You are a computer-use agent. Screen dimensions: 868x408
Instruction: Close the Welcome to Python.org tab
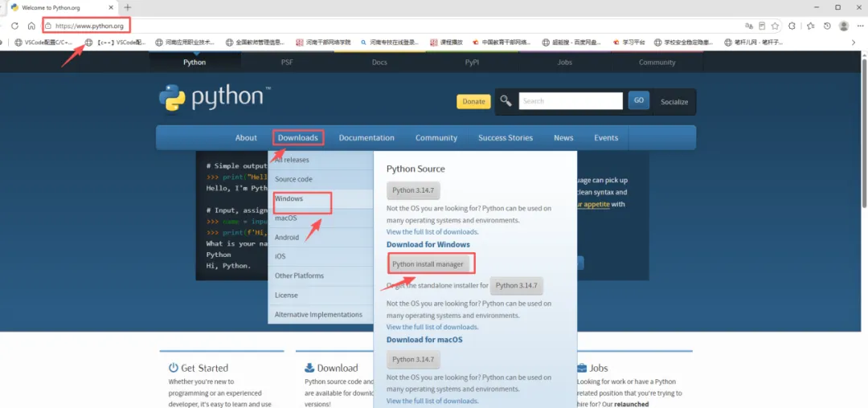[111, 8]
